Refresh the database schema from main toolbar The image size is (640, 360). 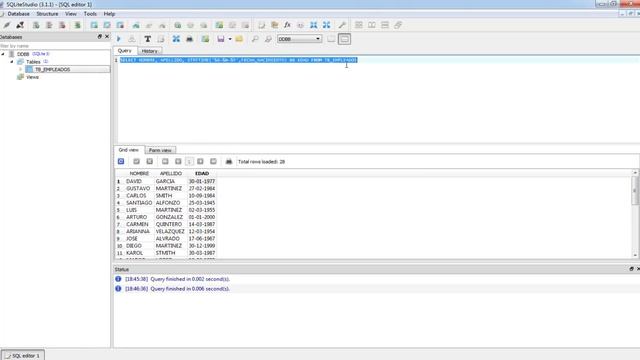(77, 25)
